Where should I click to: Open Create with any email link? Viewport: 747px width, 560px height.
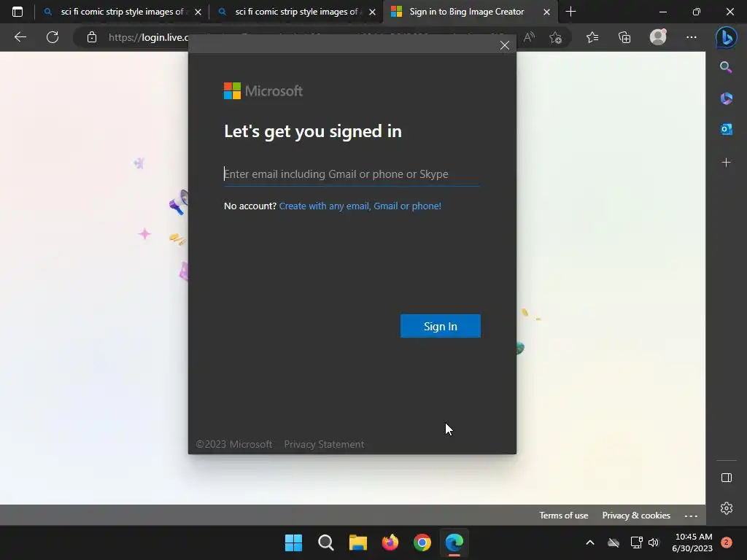(360, 206)
